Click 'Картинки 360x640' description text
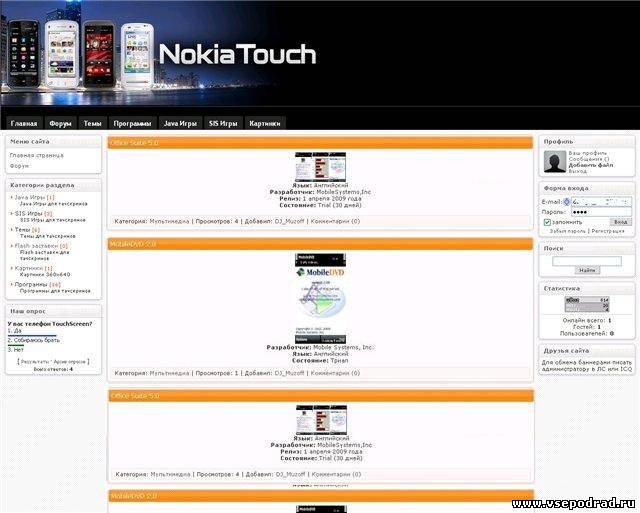This screenshot has width=640, height=513. (x=45, y=275)
